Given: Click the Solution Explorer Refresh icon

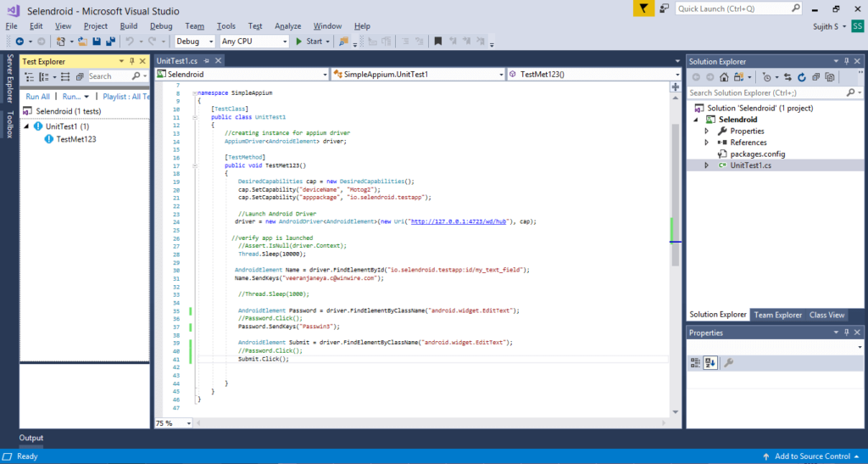Looking at the screenshot, I should (x=802, y=77).
